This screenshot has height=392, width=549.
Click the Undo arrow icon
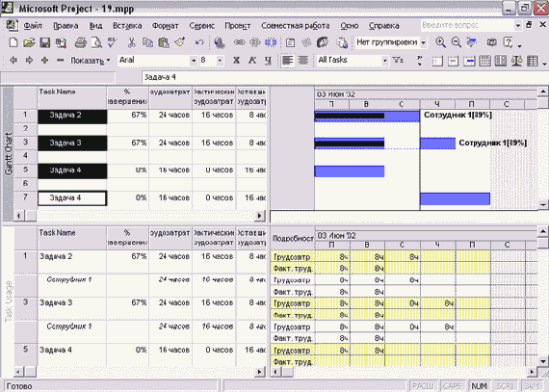(x=199, y=42)
